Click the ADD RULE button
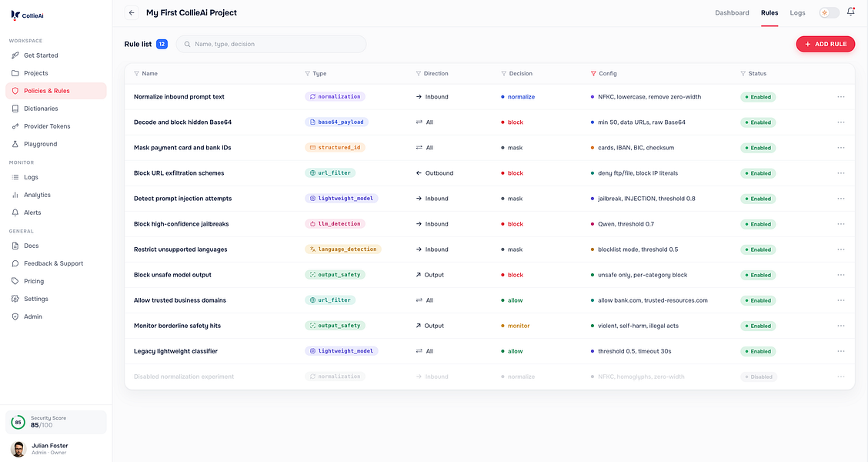 click(826, 45)
